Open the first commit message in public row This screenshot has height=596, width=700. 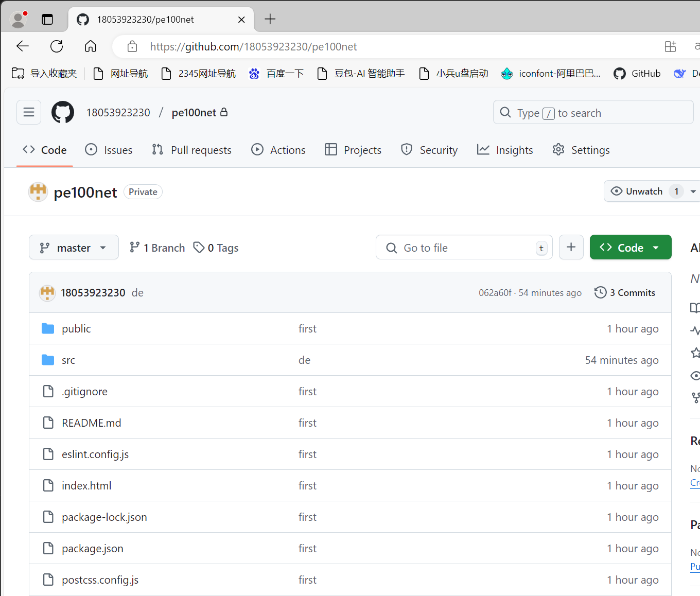(307, 329)
